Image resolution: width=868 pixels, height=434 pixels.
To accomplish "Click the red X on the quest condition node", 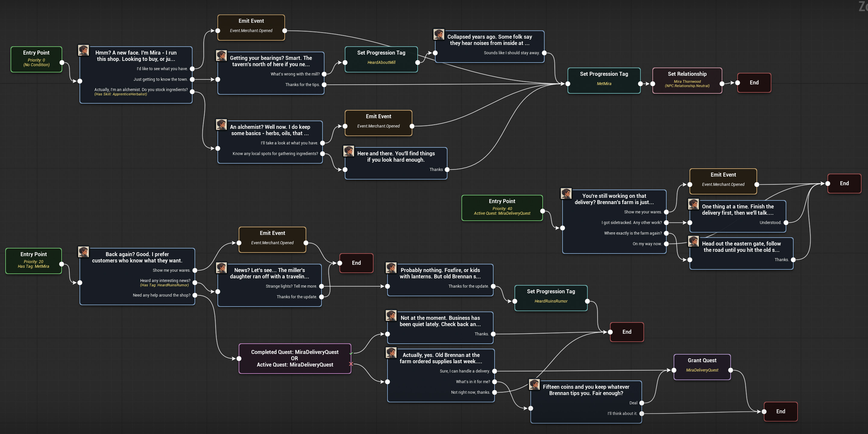I will [351, 364].
